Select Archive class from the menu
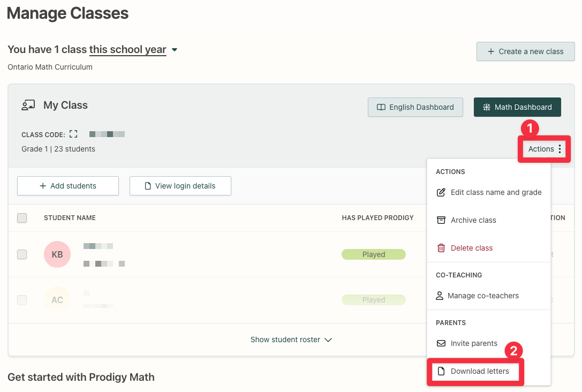This screenshot has height=392, width=582. tap(473, 220)
